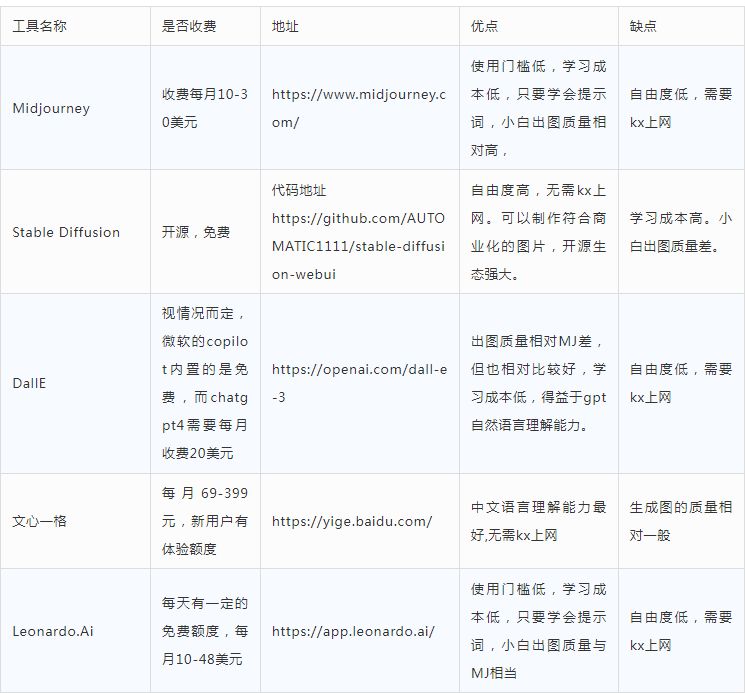Click Stable Diffusion advantages cell 自由度高
The height and width of the screenshot is (693, 745).
tap(538, 232)
